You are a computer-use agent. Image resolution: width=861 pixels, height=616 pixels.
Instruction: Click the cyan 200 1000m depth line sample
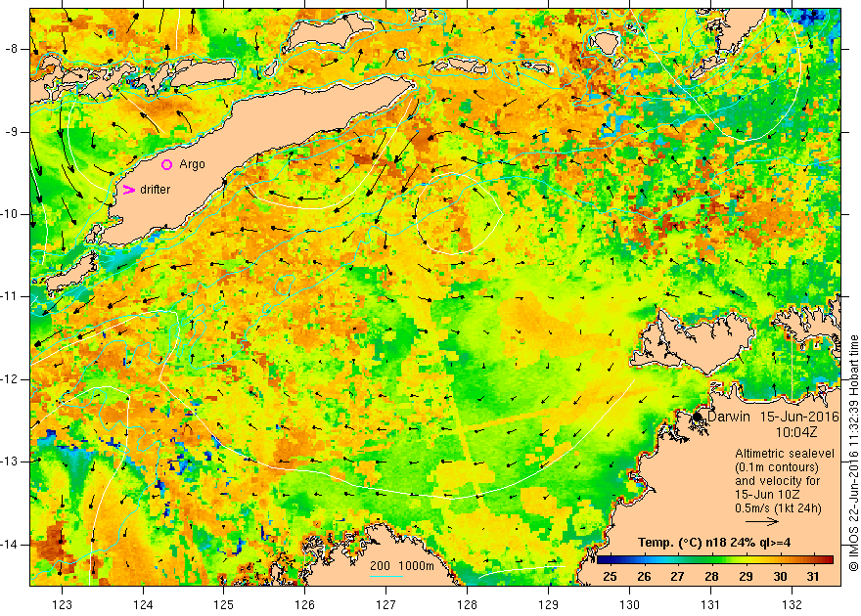point(386,576)
